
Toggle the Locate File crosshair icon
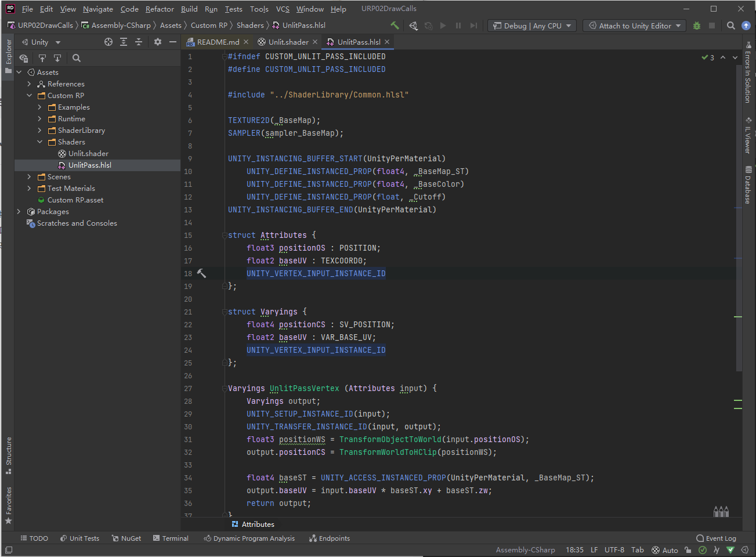pos(107,42)
